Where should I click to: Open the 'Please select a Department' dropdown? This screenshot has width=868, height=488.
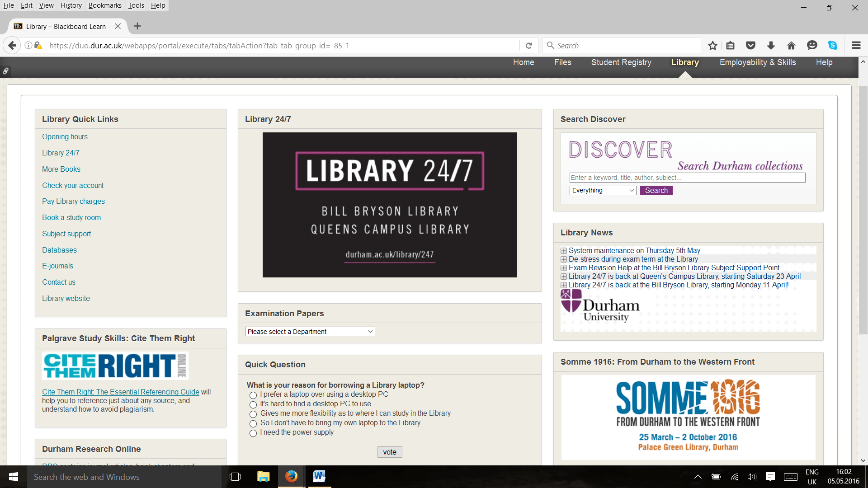[310, 332]
